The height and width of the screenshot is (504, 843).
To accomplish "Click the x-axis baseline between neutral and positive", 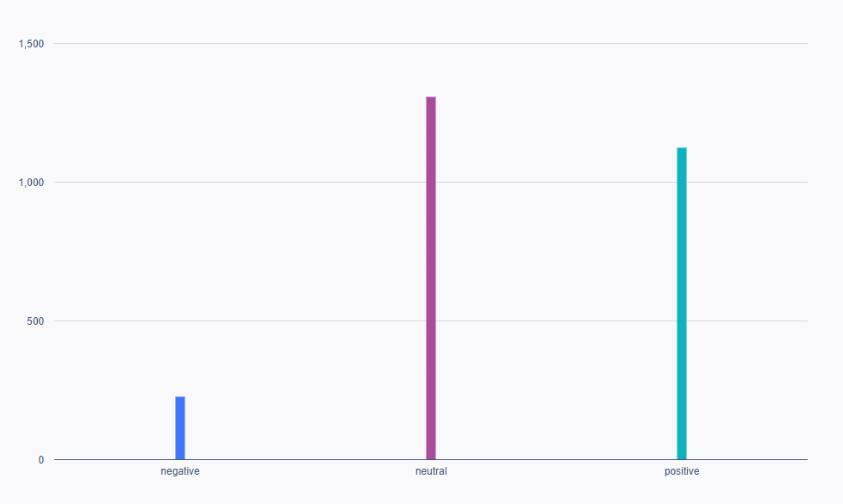I will pos(556,459).
